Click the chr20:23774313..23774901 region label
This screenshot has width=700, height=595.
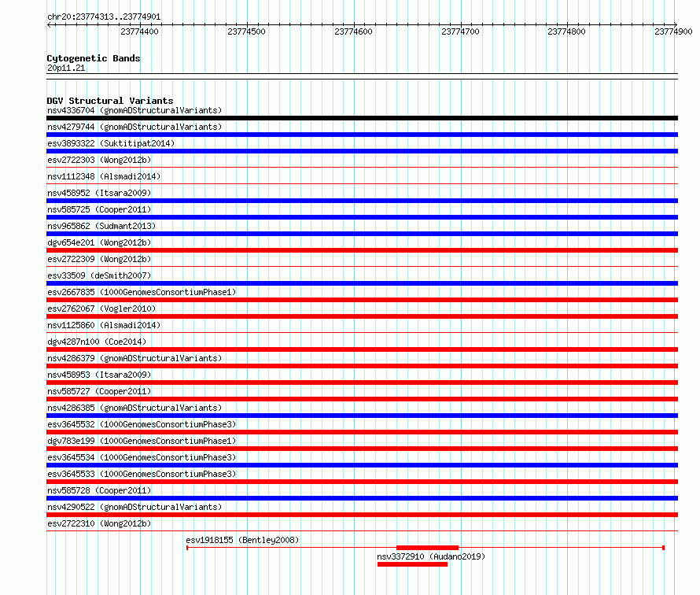(x=104, y=17)
